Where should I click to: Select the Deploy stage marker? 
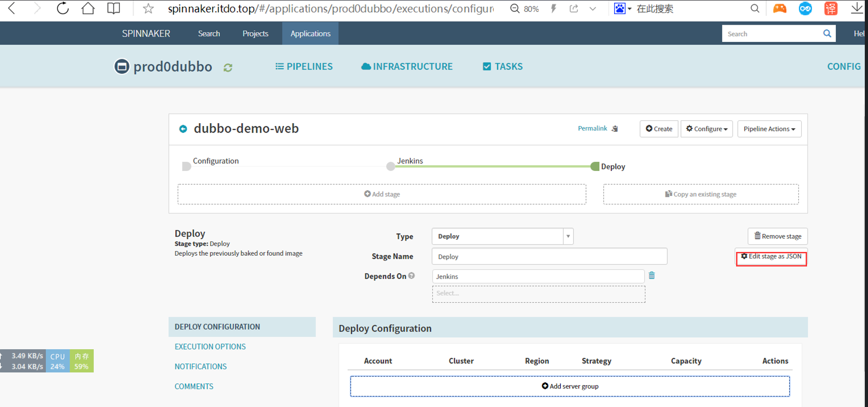(x=595, y=166)
